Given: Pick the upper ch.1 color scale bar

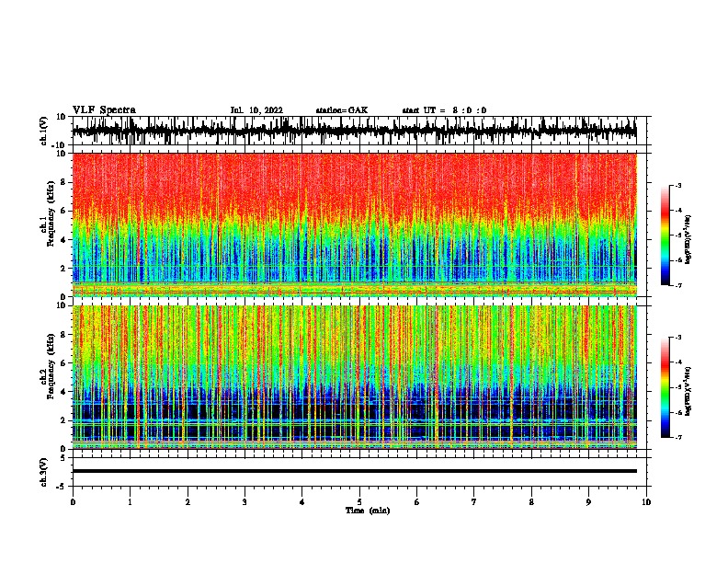Looking at the screenshot, I should [665, 236].
